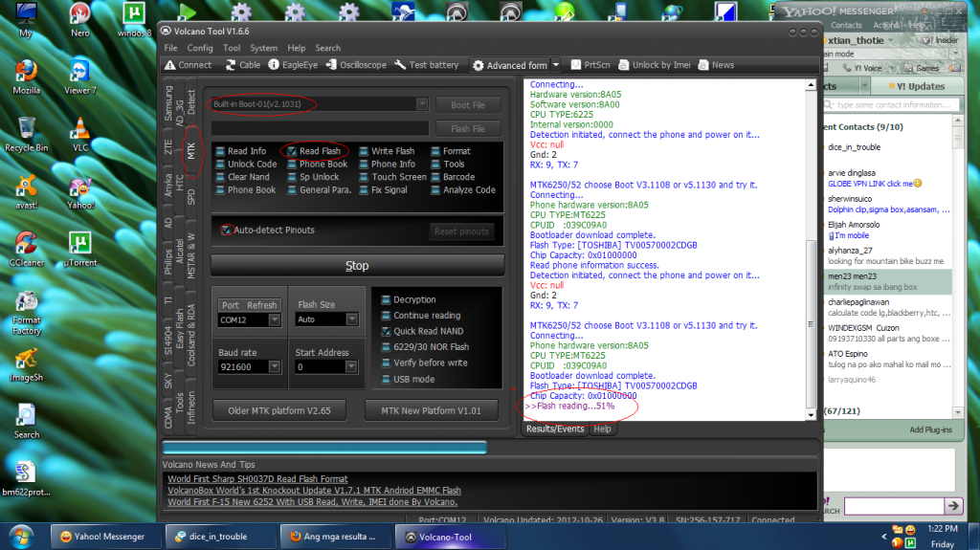Open the Windows Start button
The height and width of the screenshot is (550, 980).
point(21,537)
